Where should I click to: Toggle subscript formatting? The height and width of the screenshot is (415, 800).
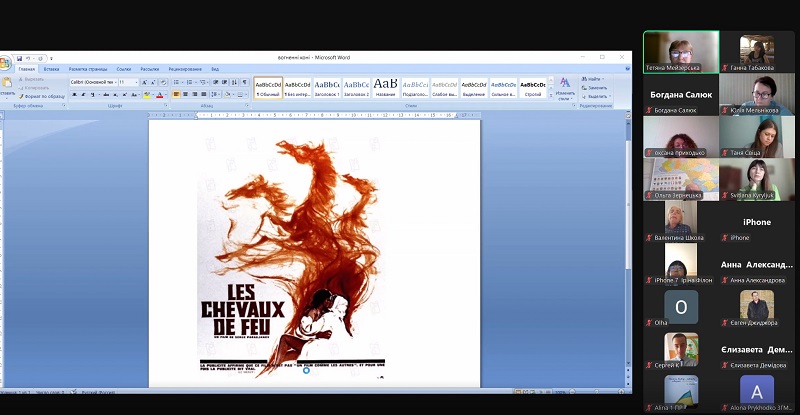point(115,95)
